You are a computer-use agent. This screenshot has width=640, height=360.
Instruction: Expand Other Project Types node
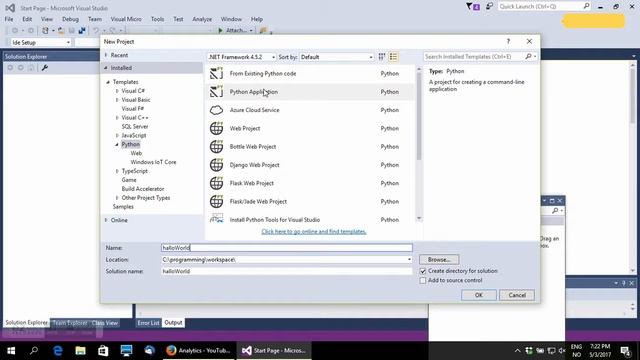(x=117, y=198)
